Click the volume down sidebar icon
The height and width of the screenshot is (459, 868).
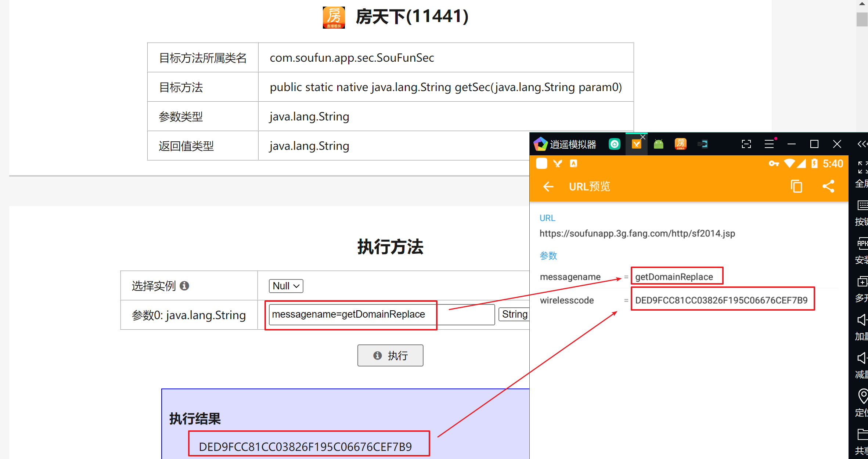tap(862, 358)
